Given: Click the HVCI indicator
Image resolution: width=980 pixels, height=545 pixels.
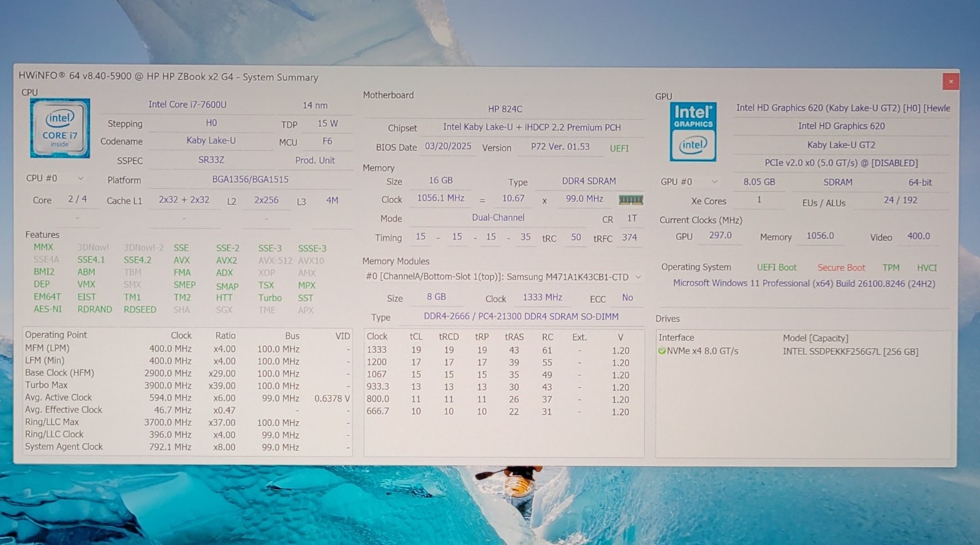Looking at the screenshot, I should click(927, 268).
